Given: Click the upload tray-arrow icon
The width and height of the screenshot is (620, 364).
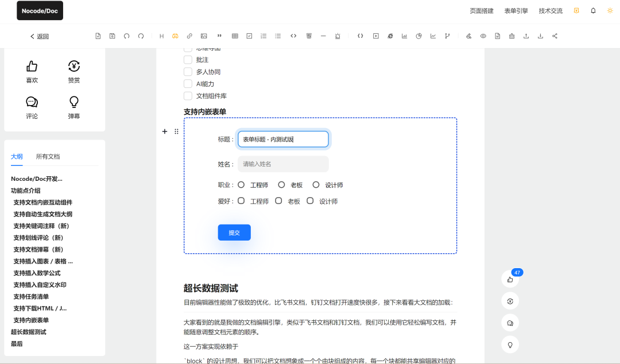Looking at the screenshot, I should click(x=526, y=36).
